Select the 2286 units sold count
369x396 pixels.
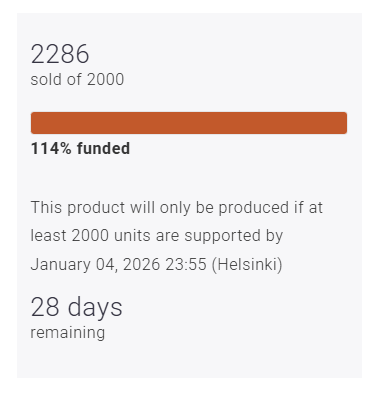click(60, 54)
